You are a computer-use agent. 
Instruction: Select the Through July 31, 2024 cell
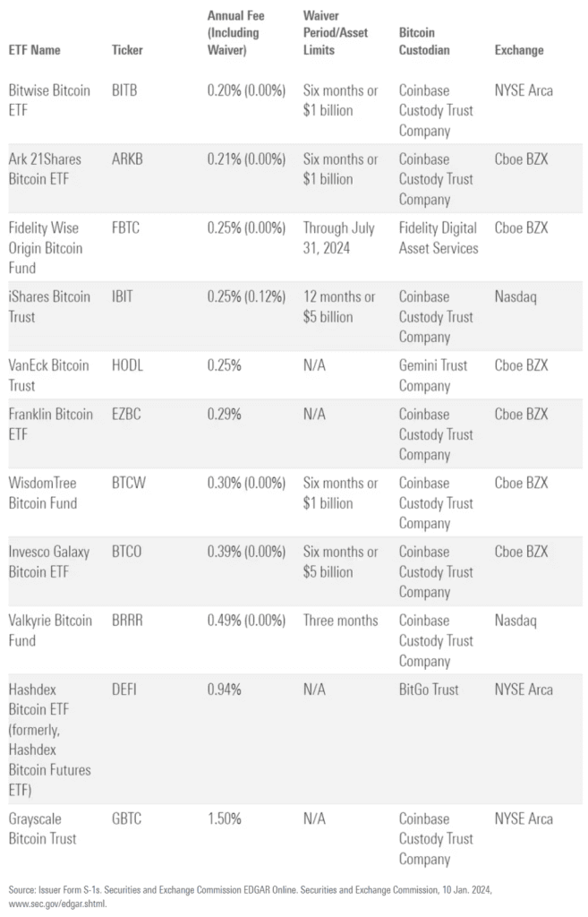[338, 237]
